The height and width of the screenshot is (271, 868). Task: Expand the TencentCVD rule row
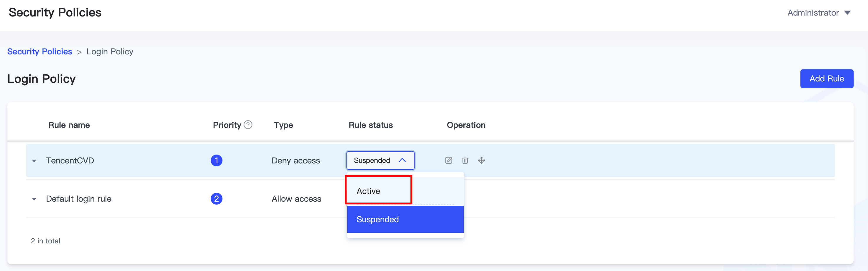pyautogui.click(x=34, y=161)
